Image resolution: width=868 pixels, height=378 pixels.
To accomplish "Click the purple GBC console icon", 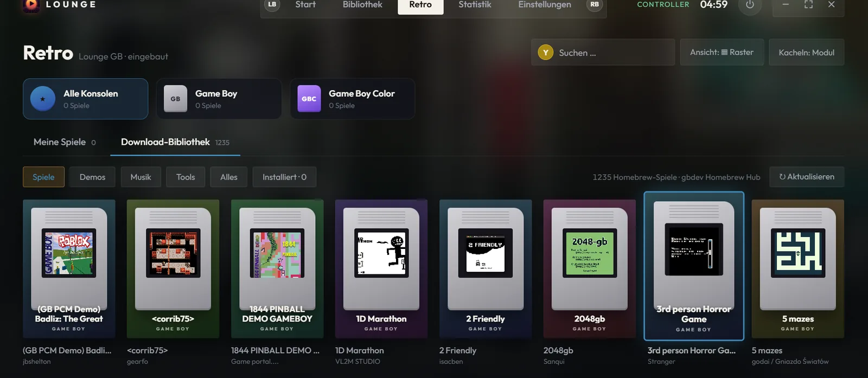I will (x=309, y=99).
